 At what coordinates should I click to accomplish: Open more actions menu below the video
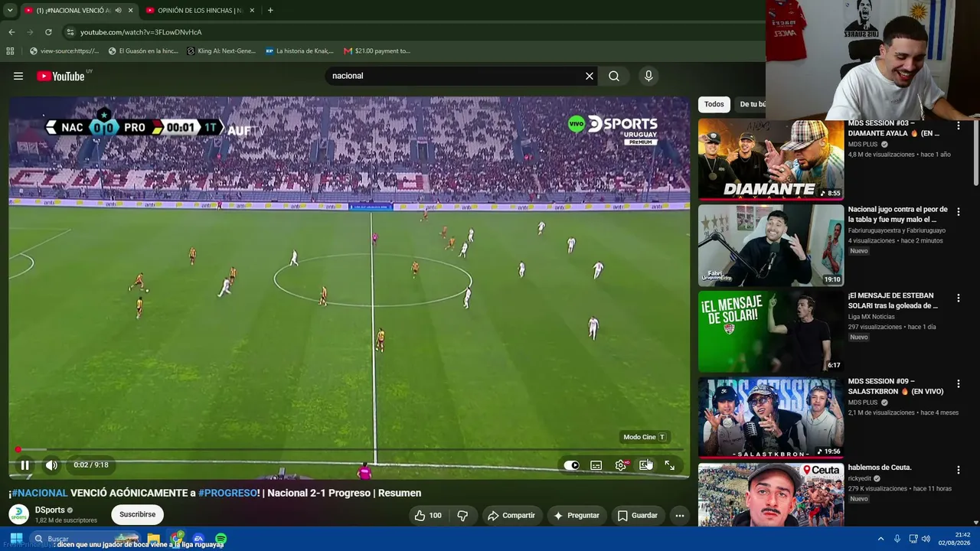pyautogui.click(x=679, y=516)
